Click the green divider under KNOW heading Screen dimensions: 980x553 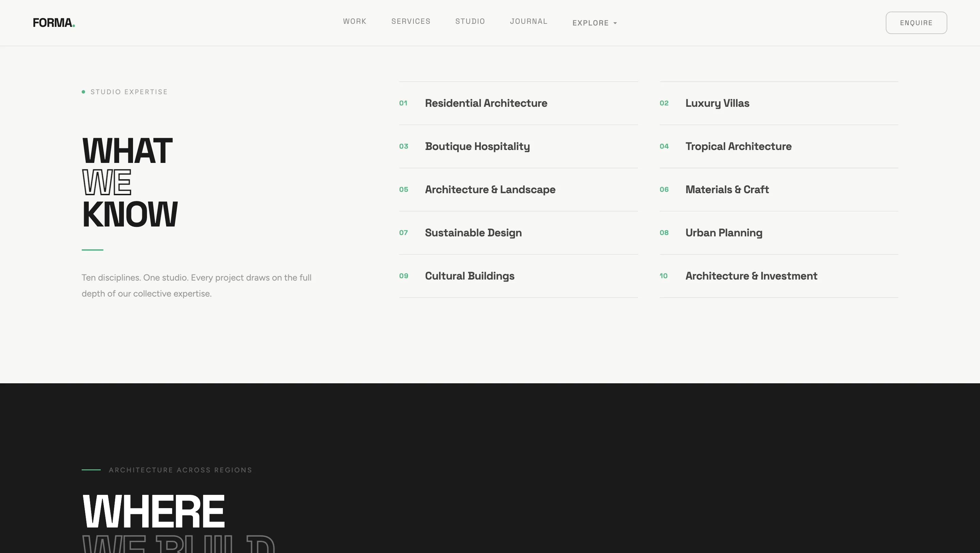[92, 250]
